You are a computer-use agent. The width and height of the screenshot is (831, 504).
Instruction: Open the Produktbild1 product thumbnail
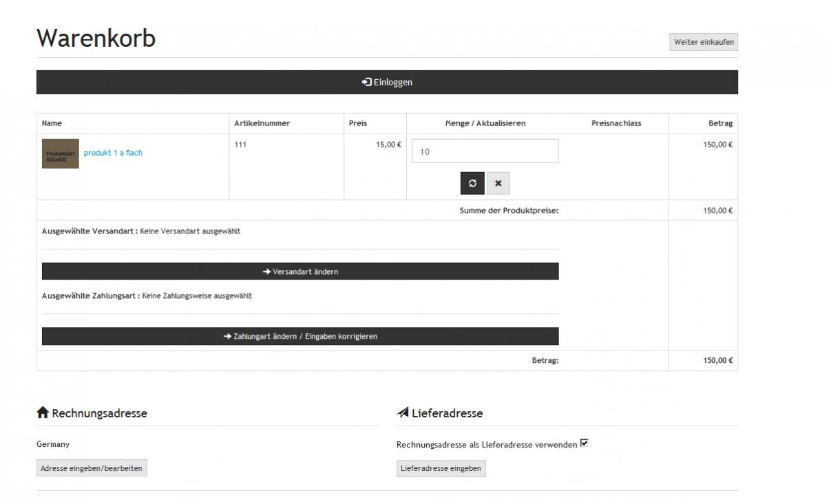pyautogui.click(x=61, y=154)
